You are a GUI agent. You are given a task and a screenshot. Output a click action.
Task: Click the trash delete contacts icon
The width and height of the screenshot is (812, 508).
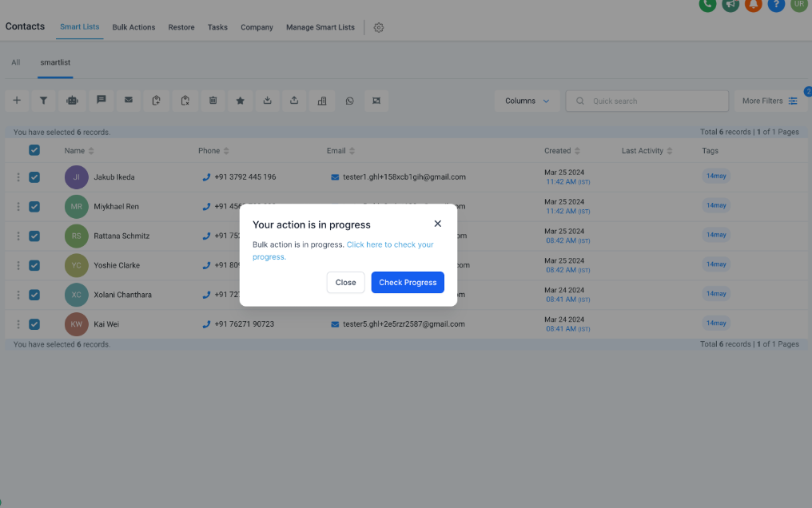coord(213,101)
